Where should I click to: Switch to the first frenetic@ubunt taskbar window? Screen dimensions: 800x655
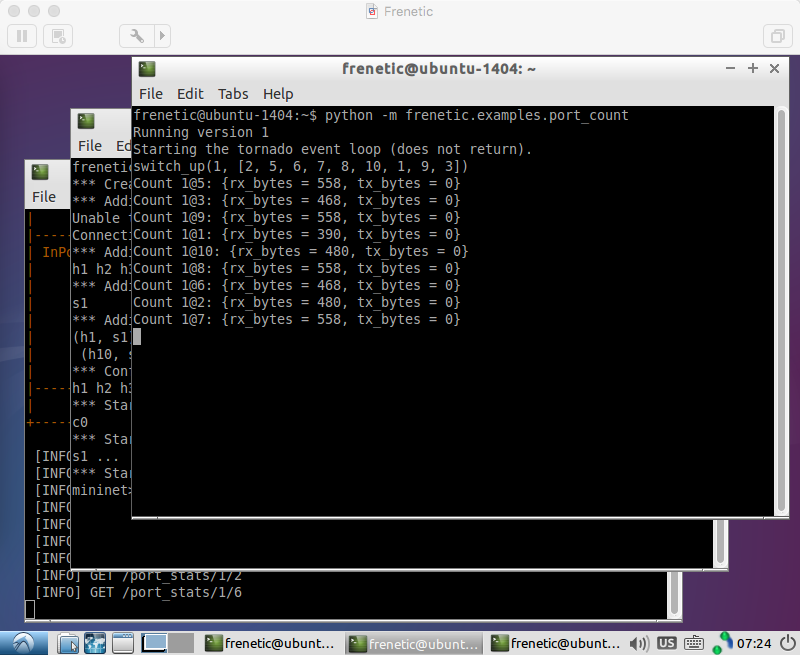269,644
